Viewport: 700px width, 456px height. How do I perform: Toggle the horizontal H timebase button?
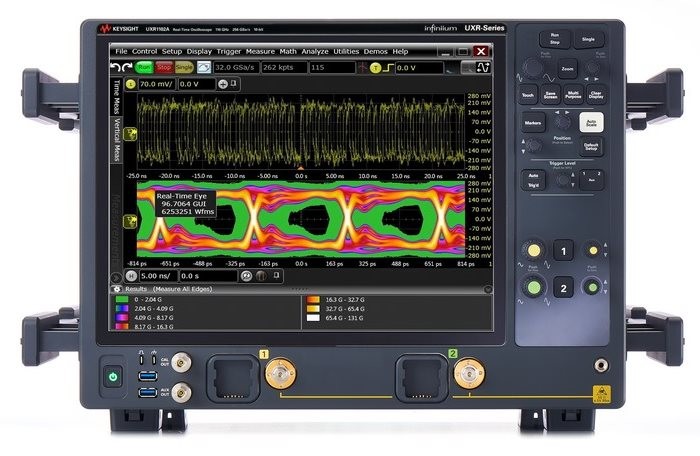(x=130, y=274)
